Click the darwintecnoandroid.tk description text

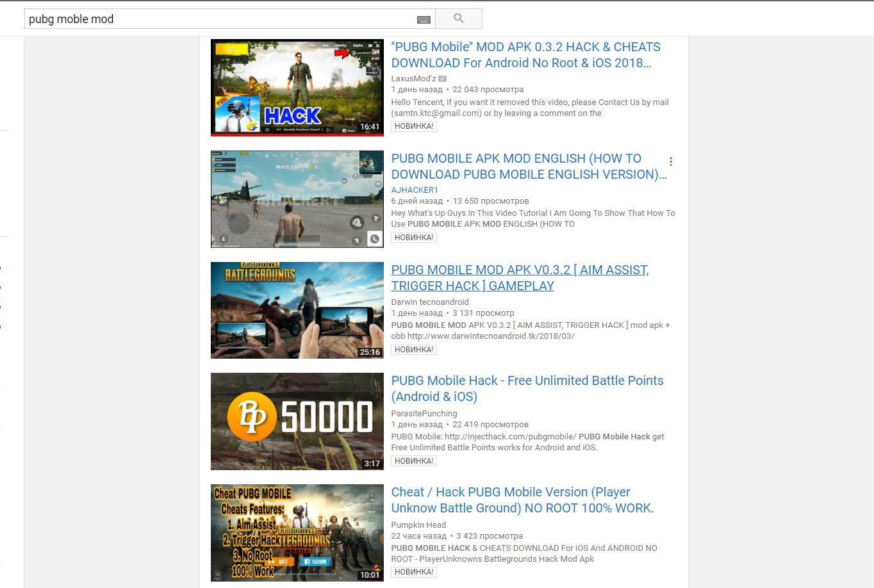[x=531, y=331]
